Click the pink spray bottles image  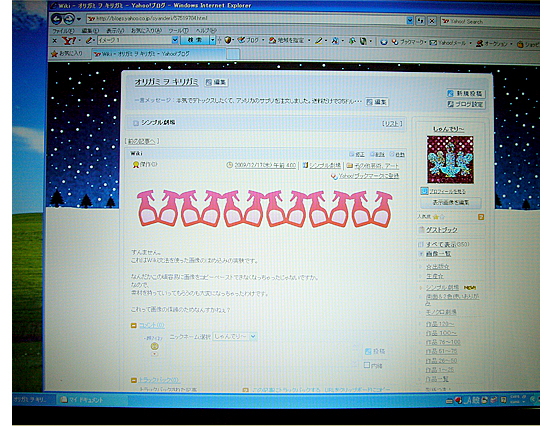click(x=265, y=208)
